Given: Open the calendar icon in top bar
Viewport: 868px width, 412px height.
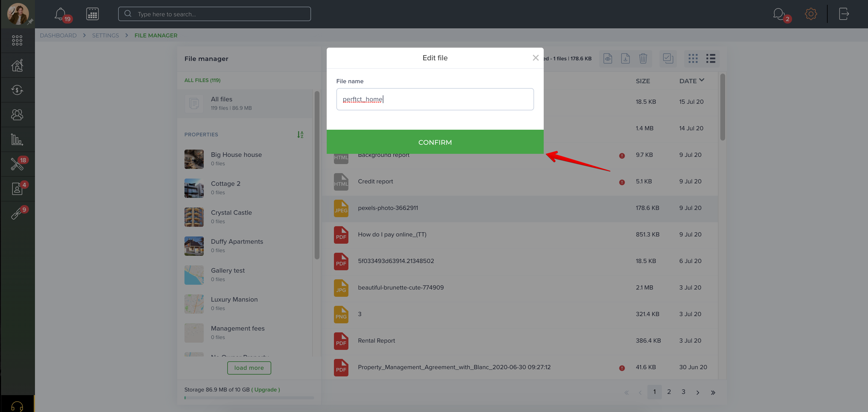Looking at the screenshot, I should coord(92,14).
